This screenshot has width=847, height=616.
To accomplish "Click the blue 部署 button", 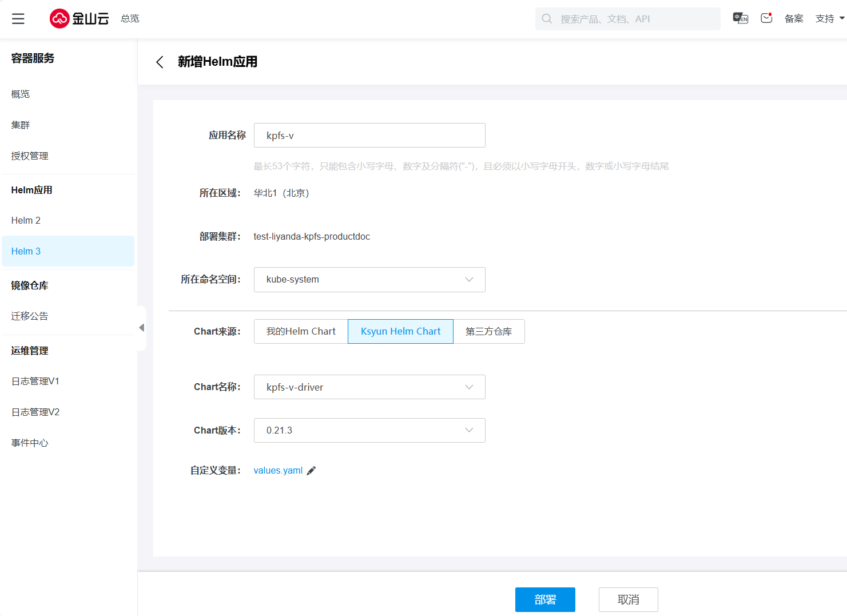I will (x=545, y=599).
